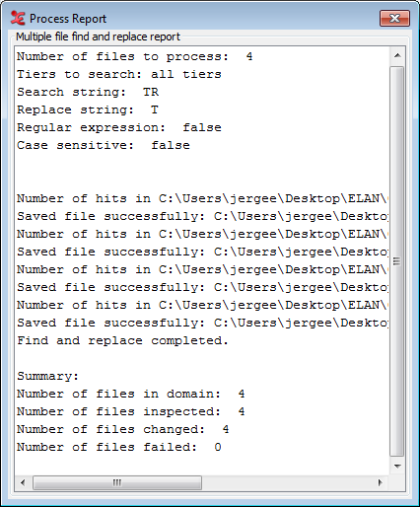Click the 'Number of files to process' line

[x=135, y=56]
